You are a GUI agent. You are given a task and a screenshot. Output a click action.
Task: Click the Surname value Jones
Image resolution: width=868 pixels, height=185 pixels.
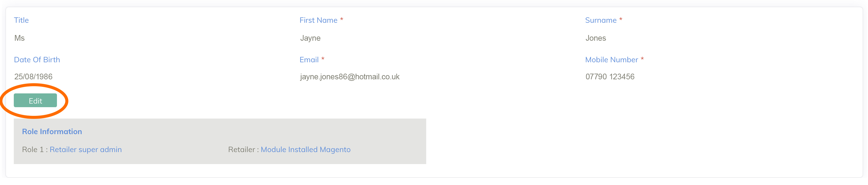coord(596,38)
